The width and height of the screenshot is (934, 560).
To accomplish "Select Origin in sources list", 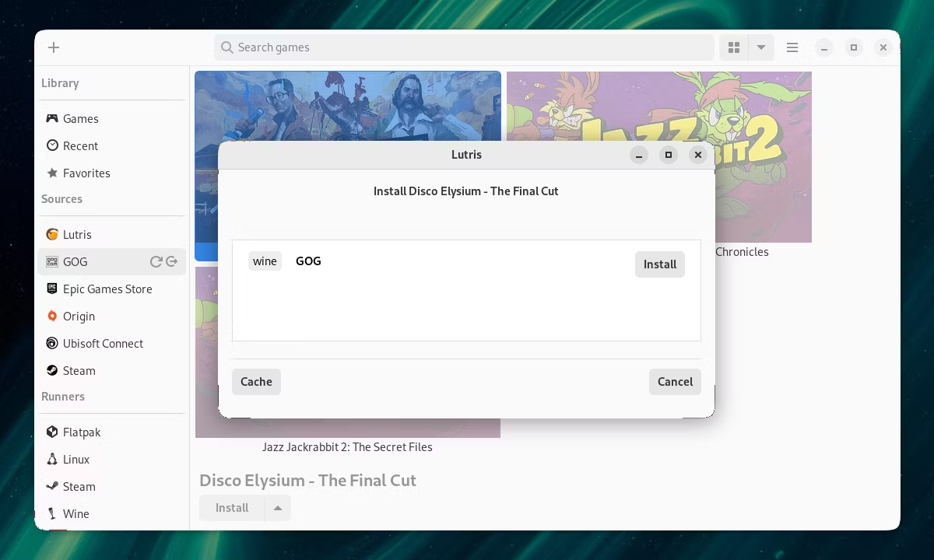I will (79, 317).
